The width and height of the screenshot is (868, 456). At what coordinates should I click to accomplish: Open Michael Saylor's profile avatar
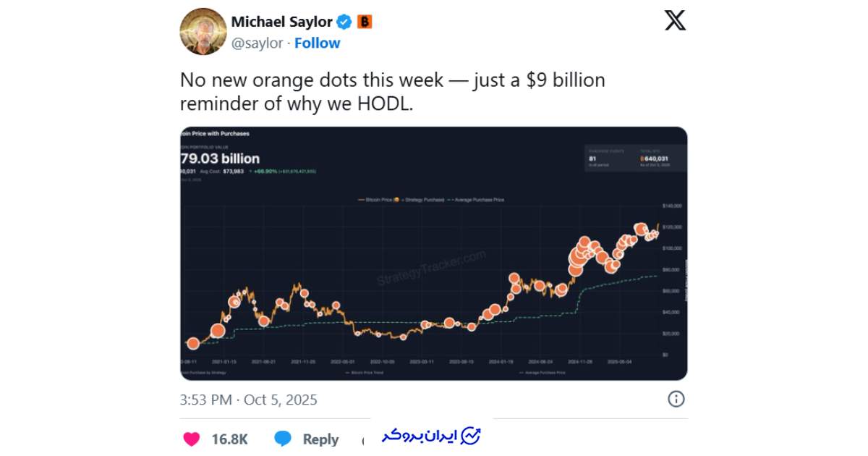pos(203,32)
